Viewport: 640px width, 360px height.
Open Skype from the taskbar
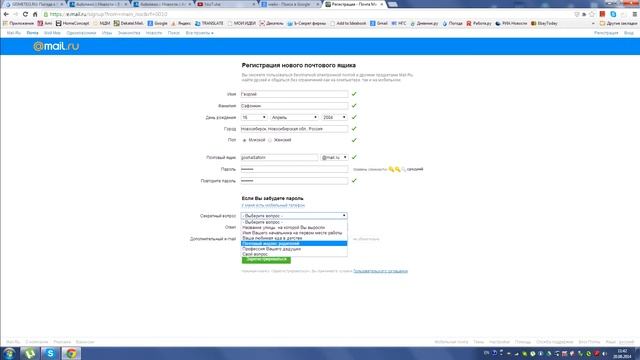click(50, 353)
